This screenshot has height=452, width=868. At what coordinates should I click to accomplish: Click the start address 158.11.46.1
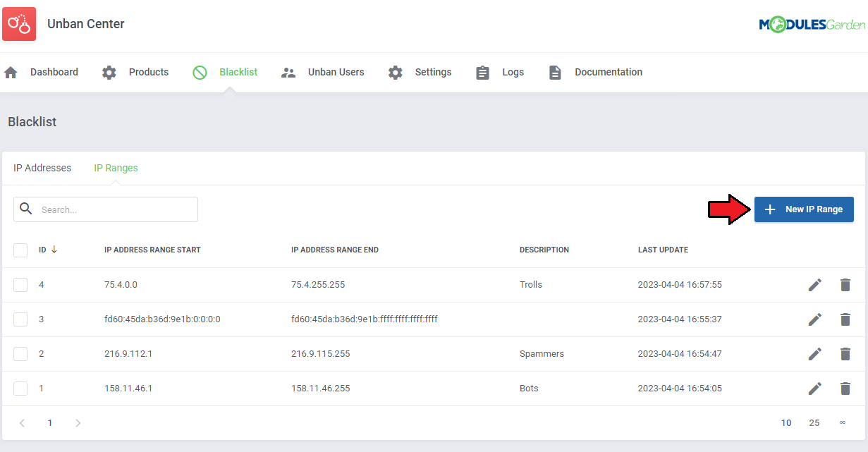coord(128,389)
